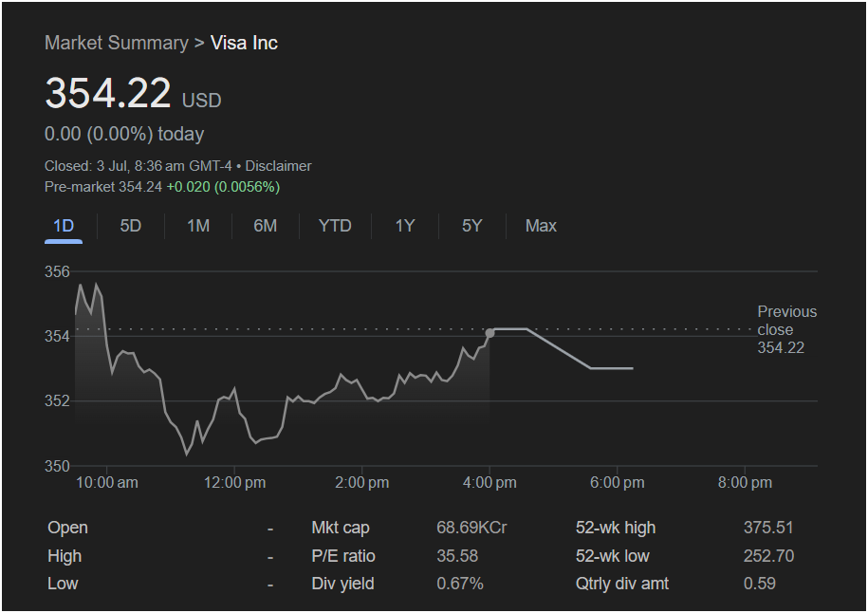
Task: Switch to the 5D range tab
Action: (131, 226)
